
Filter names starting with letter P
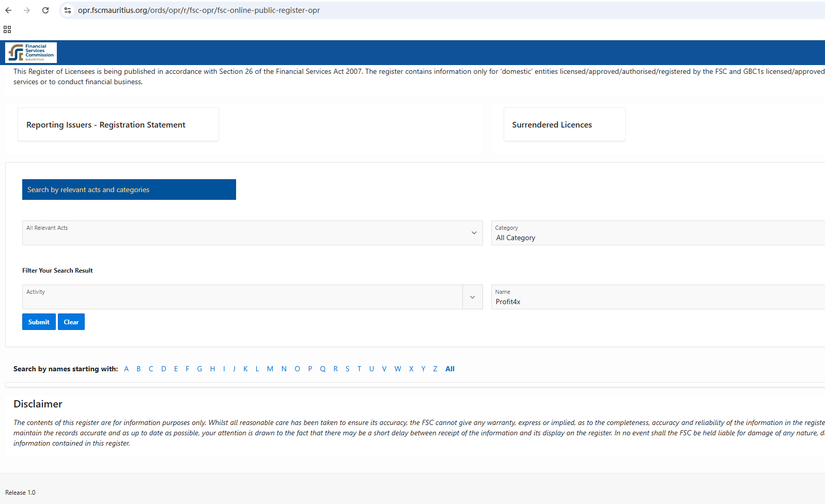pyautogui.click(x=310, y=369)
